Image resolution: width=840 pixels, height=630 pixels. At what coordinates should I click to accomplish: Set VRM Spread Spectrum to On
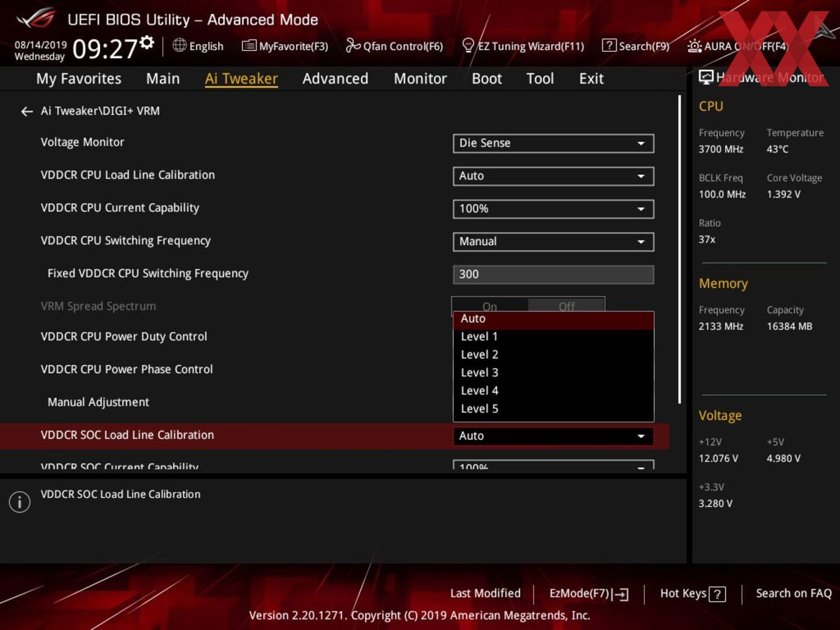(490, 306)
